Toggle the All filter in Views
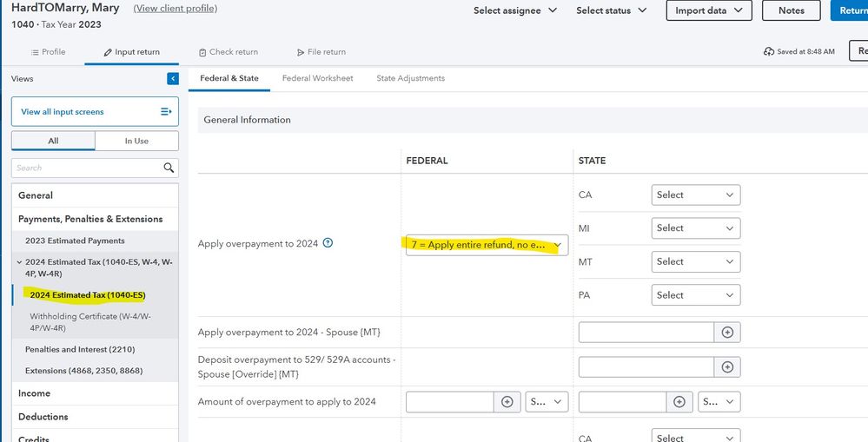This screenshot has width=868, height=442. point(53,141)
